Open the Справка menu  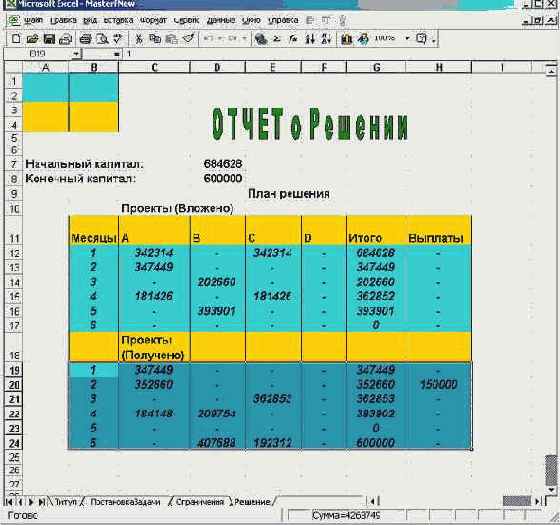pyautogui.click(x=283, y=20)
